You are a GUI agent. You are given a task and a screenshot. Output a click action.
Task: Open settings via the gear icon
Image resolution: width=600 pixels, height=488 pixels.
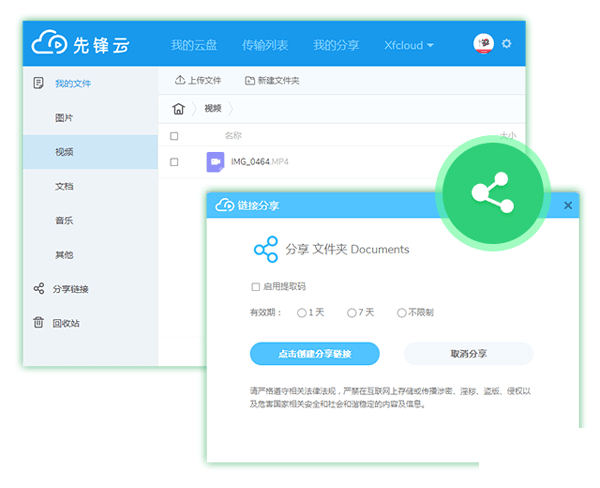(x=506, y=44)
